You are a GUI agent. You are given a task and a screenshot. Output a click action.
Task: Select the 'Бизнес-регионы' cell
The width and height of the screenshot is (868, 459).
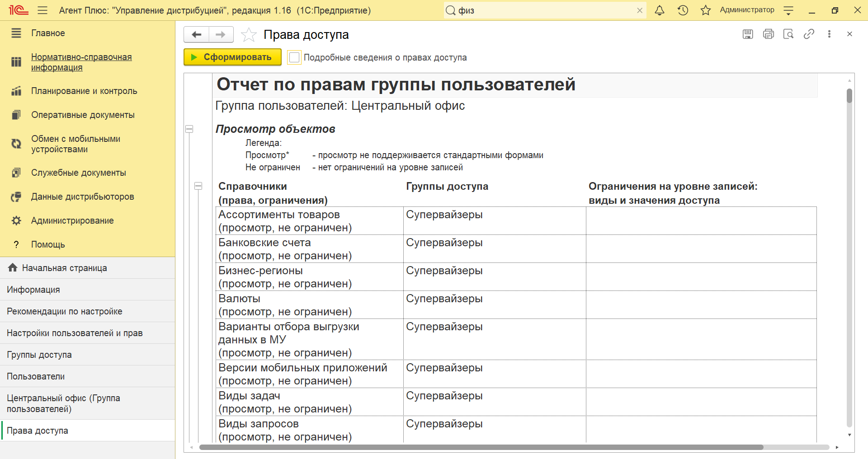pyautogui.click(x=310, y=277)
